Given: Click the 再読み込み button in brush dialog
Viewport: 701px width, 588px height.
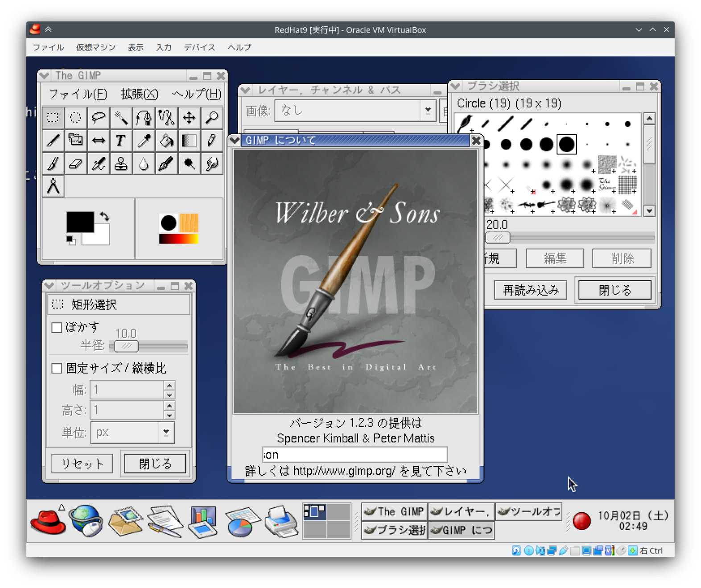Looking at the screenshot, I should [x=530, y=290].
